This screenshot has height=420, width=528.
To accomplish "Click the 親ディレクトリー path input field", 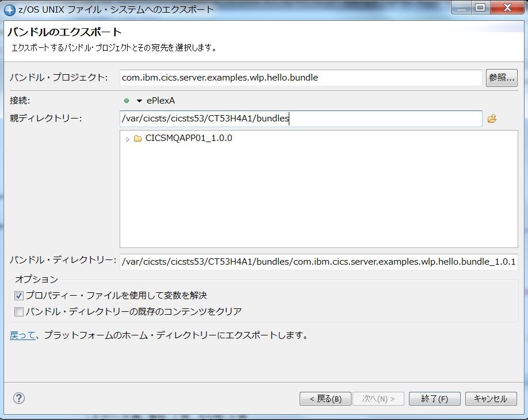I will 301,119.
